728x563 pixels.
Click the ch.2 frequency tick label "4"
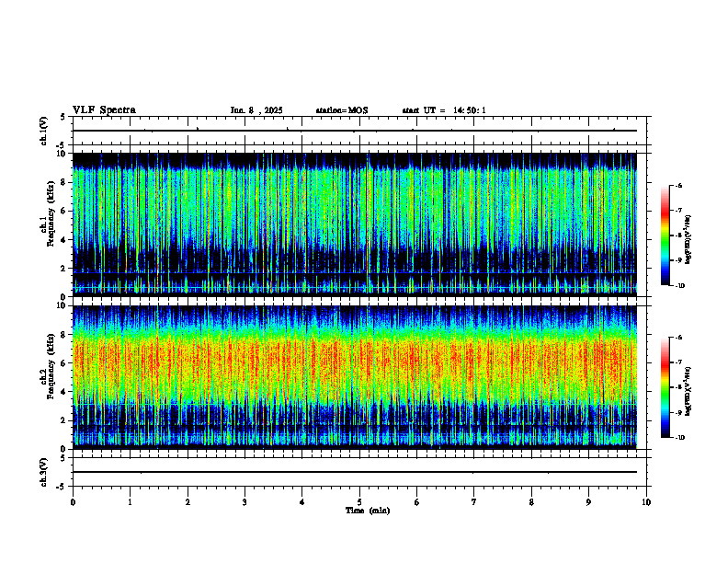point(63,392)
